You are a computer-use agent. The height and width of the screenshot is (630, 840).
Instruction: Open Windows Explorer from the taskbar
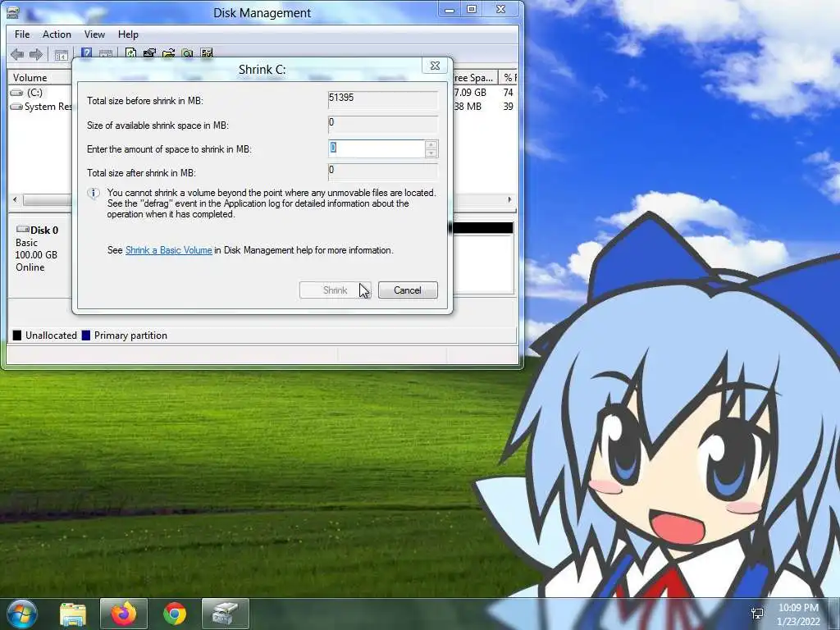coord(73,614)
